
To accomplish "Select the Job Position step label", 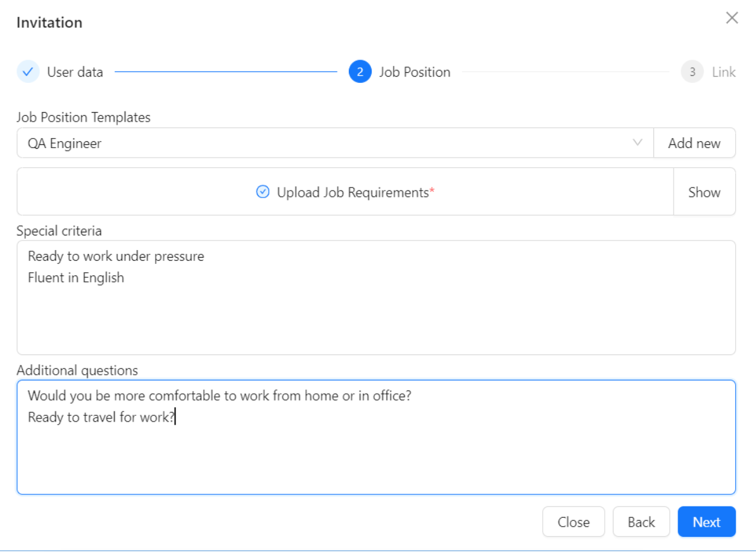I will pos(415,72).
